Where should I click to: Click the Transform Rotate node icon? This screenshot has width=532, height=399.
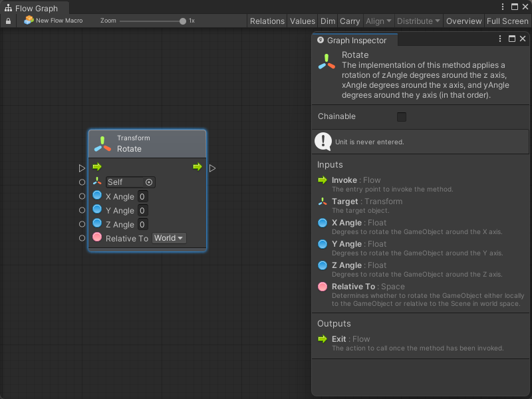point(102,144)
